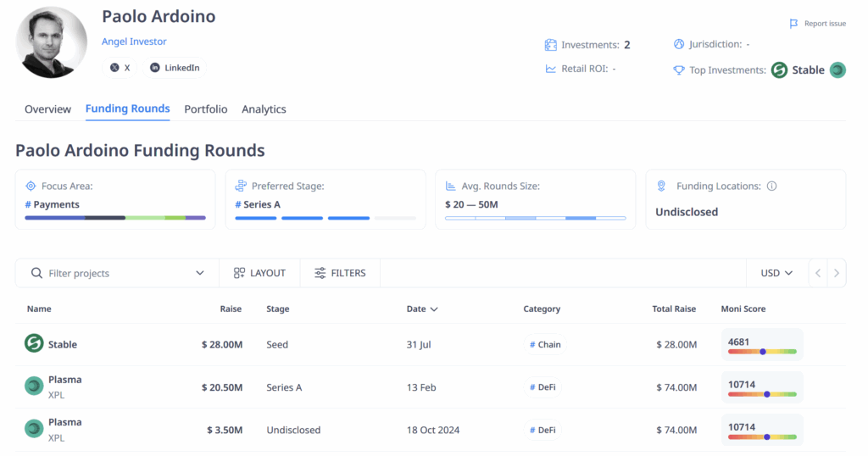Click DeFi tag in Series A row

(542, 387)
